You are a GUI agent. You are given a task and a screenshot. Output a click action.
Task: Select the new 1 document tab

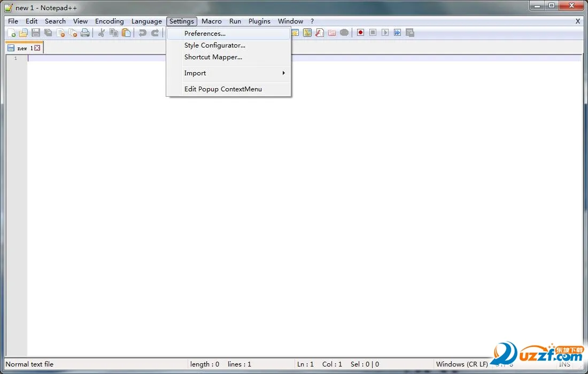(25, 48)
